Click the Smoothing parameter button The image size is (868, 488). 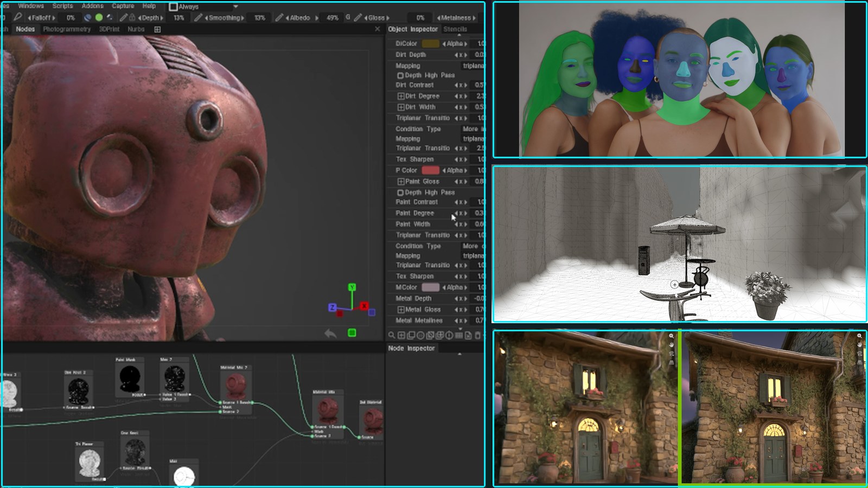pos(225,18)
